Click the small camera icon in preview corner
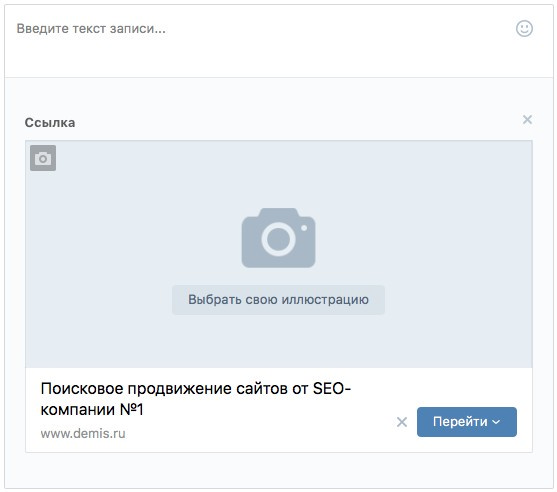Image resolution: width=557 pixels, height=492 pixels. pyautogui.click(x=43, y=158)
